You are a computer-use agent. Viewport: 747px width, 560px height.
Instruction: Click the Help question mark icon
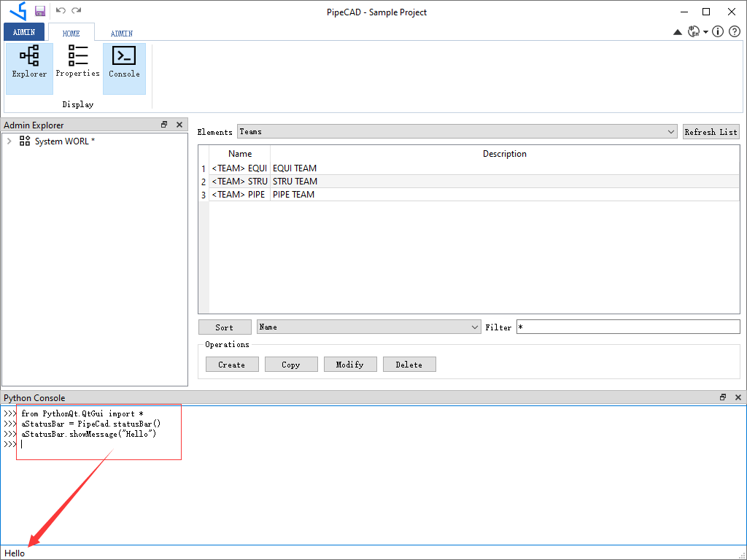point(736,31)
